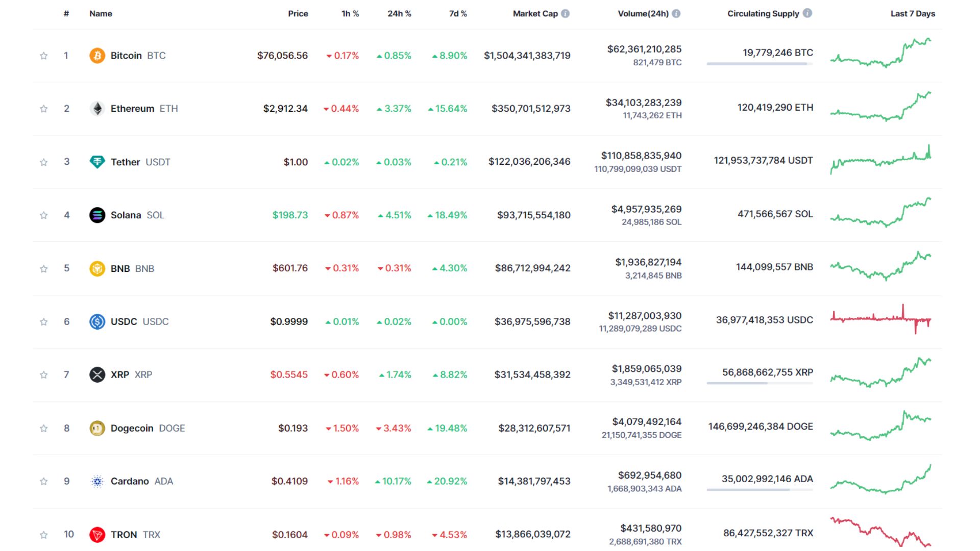This screenshot has height=551, width=980.
Task: Click the Bitcoin BTC logo
Action: (96, 55)
